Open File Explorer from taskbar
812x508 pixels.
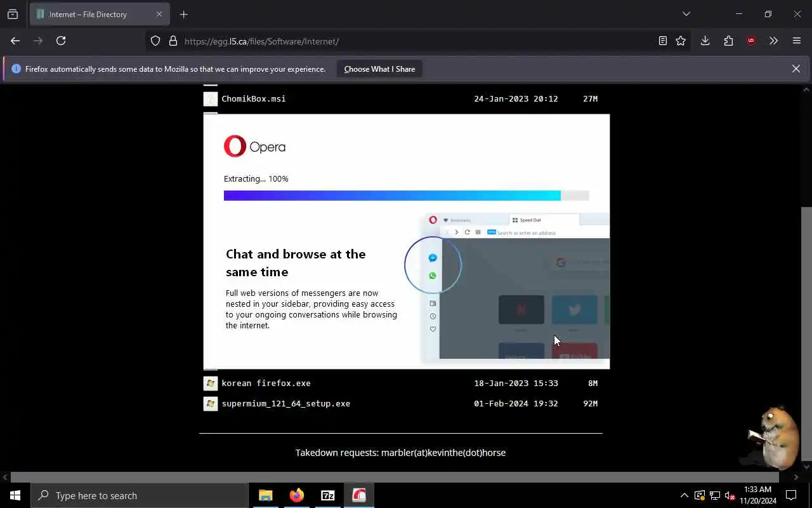[266, 495]
